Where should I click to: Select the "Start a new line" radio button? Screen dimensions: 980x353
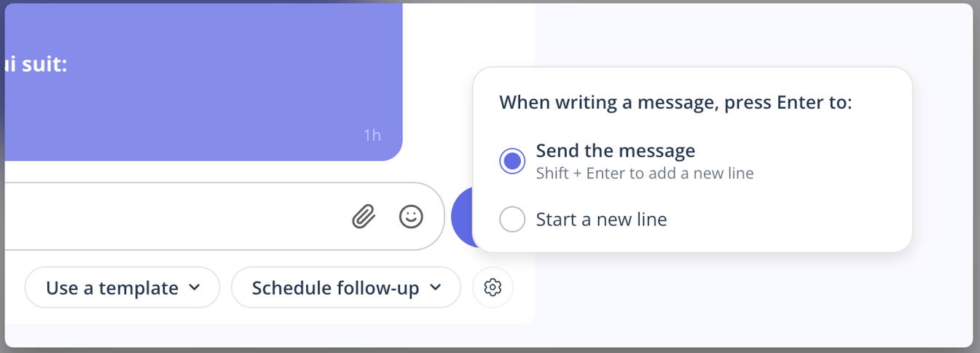click(x=512, y=219)
